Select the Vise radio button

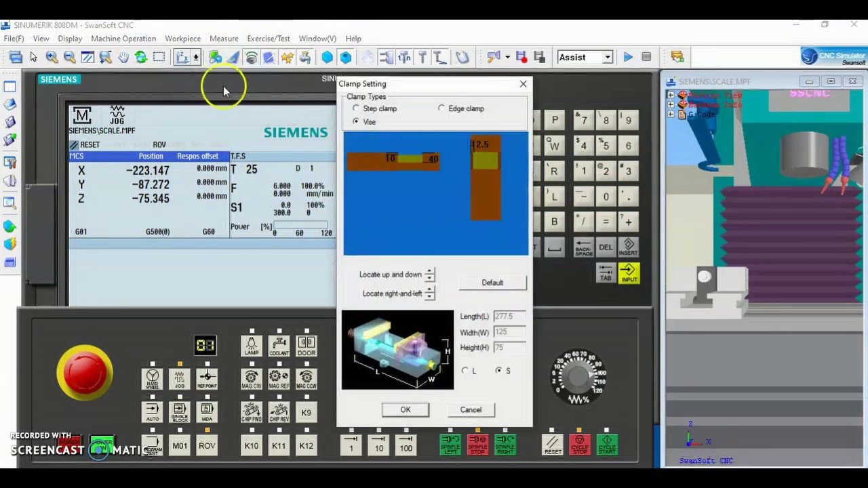356,121
